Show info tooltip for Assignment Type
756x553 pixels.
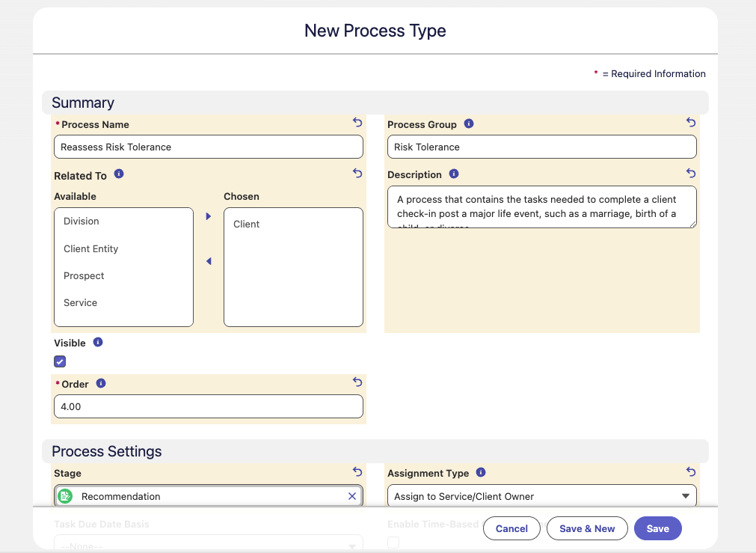(x=481, y=472)
